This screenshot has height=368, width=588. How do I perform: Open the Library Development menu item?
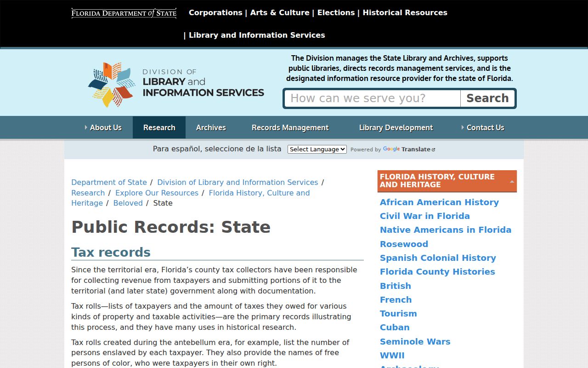click(x=396, y=127)
